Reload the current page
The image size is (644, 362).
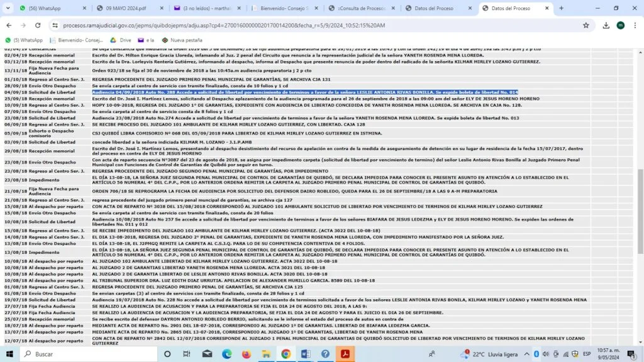pyautogui.click(x=39, y=25)
